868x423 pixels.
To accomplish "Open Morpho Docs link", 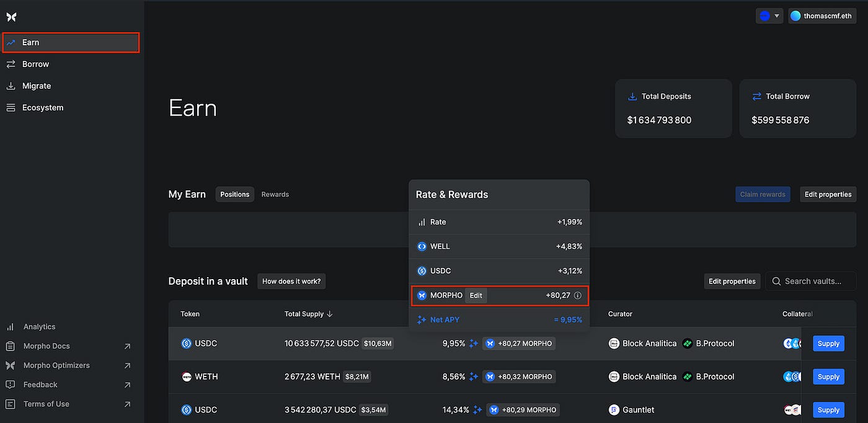I will point(46,346).
